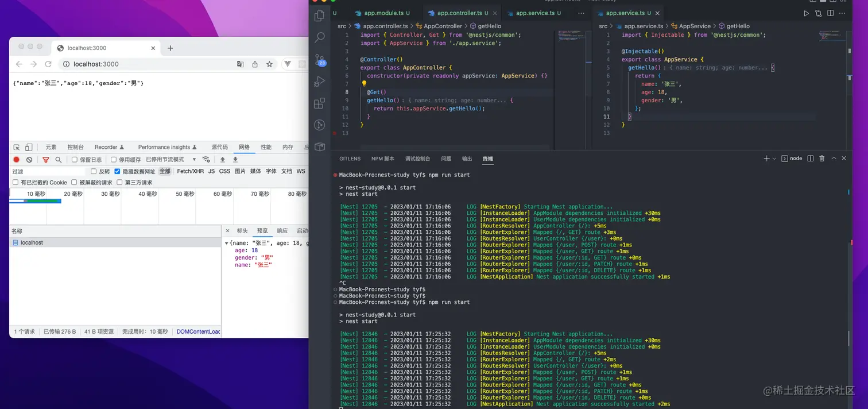This screenshot has height=409, width=868.
Task: Open the GITLENS panel tab
Action: [350, 159]
